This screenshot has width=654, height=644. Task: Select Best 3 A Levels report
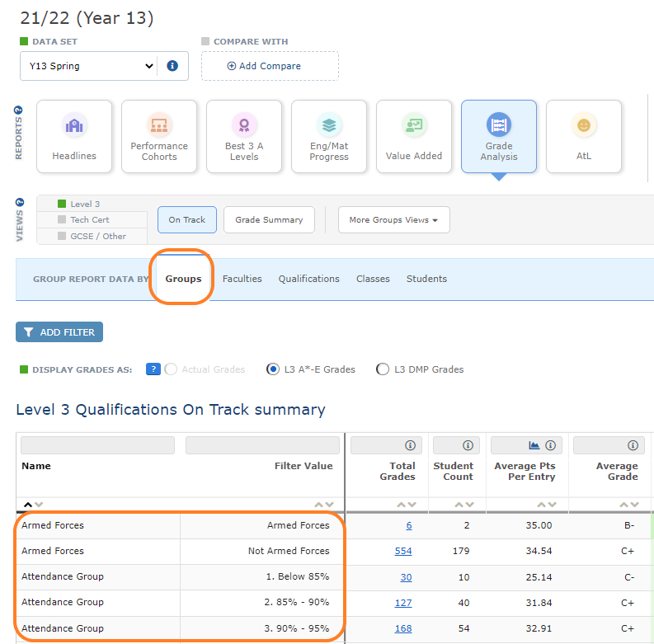[x=244, y=137]
